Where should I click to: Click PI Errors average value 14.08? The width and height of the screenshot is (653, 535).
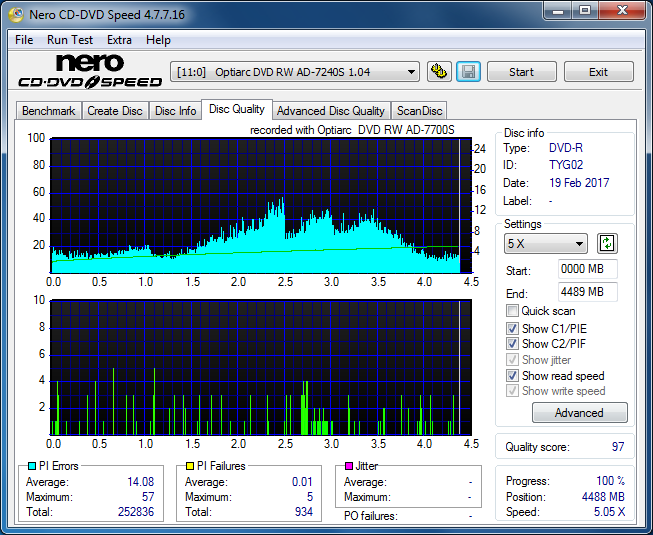[x=140, y=482]
